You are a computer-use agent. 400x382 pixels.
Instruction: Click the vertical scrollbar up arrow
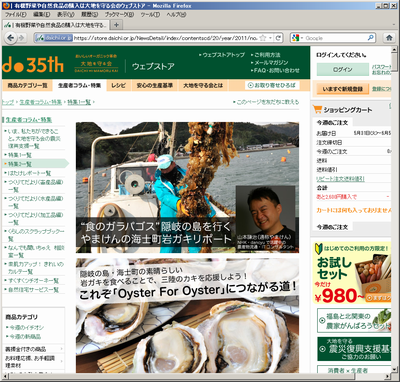click(x=394, y=49)
